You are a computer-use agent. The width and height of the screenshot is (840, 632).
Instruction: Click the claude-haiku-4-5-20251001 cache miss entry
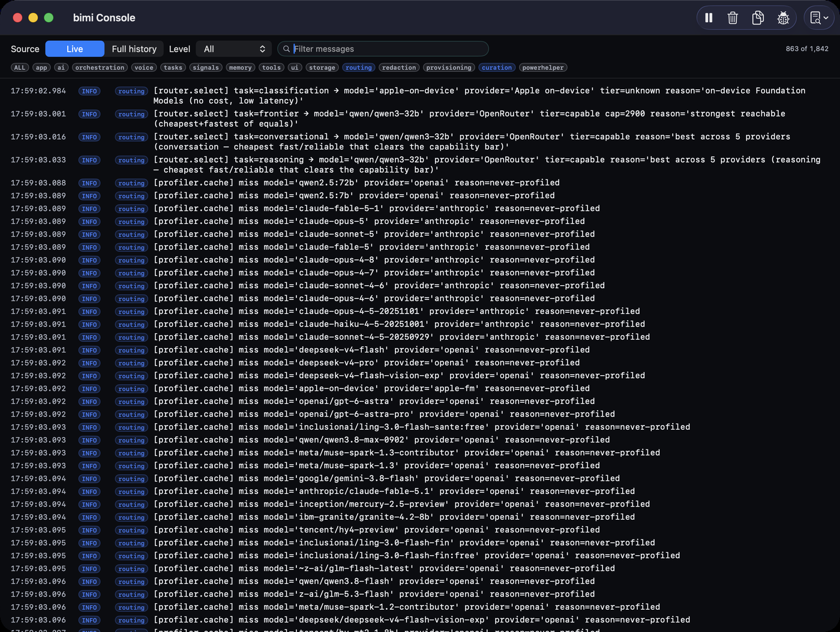[x=420, y=324]
